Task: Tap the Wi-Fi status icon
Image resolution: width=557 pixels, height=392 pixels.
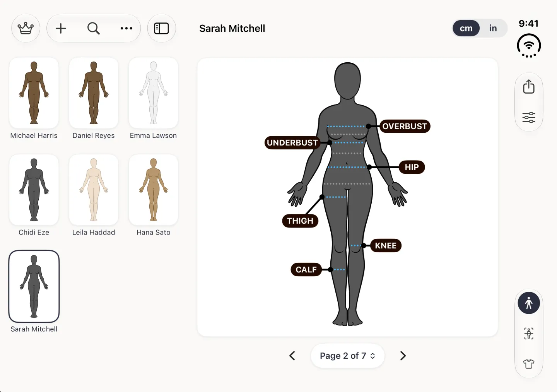Action: [x=529, y=46]
